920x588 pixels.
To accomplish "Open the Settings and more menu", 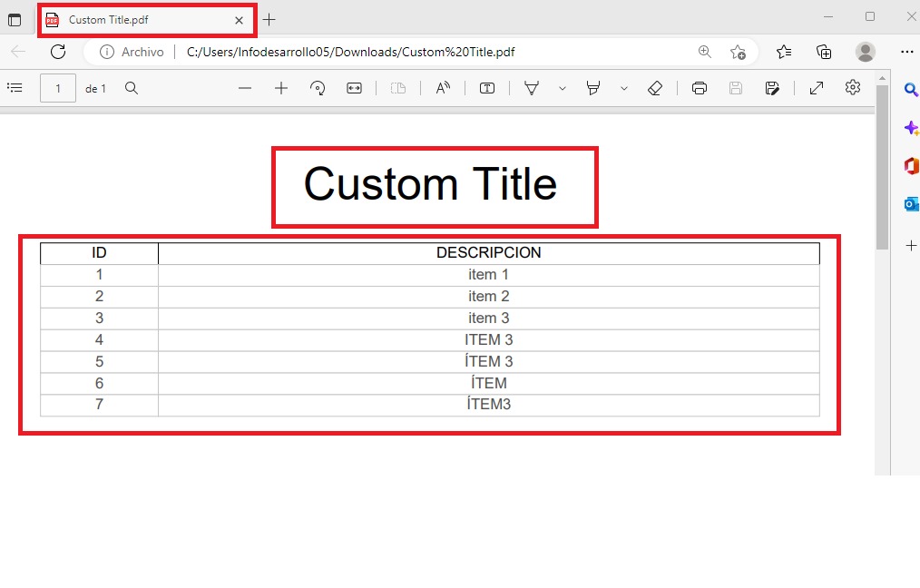I will click(x=907, y=52).
